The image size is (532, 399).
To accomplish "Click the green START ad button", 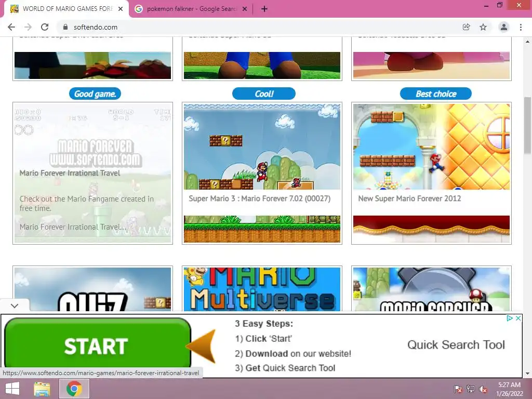I will tap(98, 343).
